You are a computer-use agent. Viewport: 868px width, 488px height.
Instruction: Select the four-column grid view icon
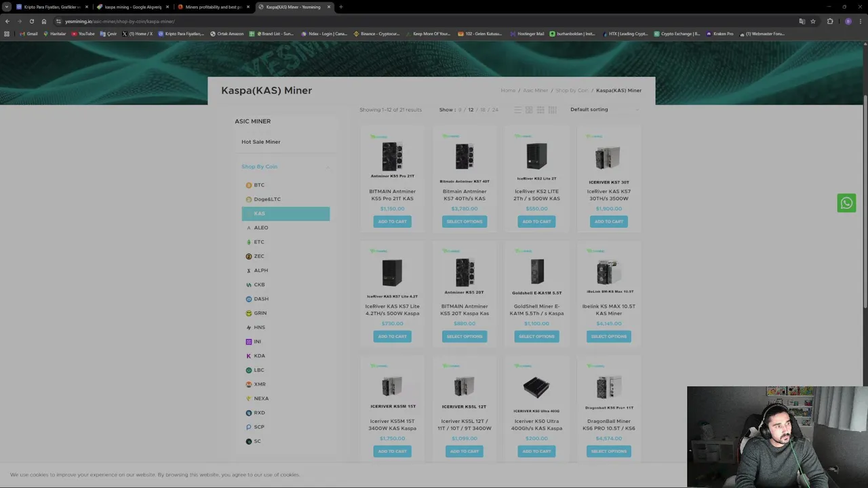(x=552, y=110)
